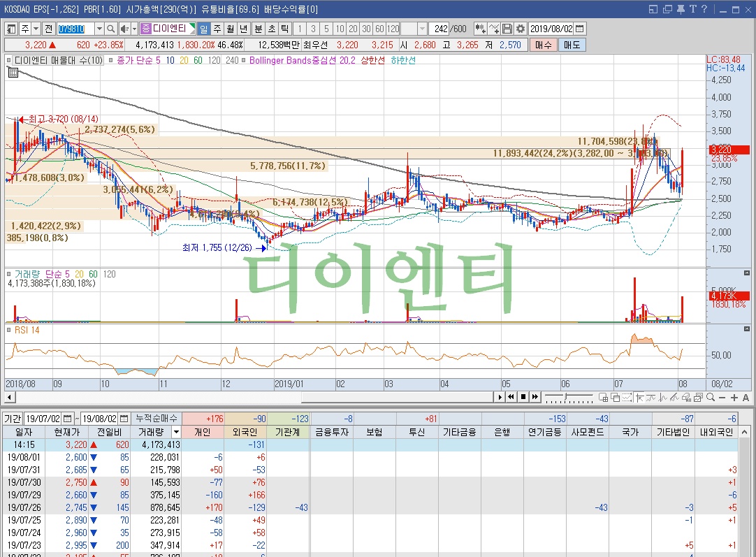Viewport: 756px width, 557px height.
Task: Click the crosshair cursor tool icon
Action: pyautogui.click(x=639, y=398)
